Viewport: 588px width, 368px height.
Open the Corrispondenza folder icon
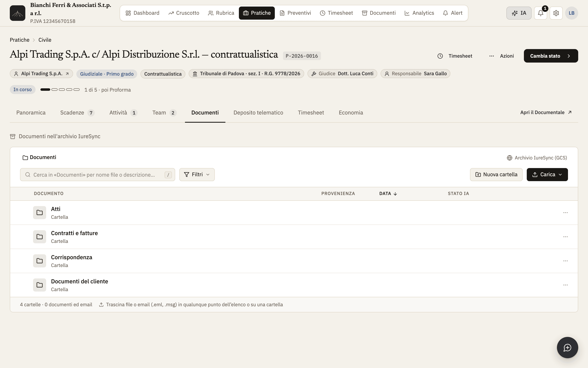pos(40,261)
